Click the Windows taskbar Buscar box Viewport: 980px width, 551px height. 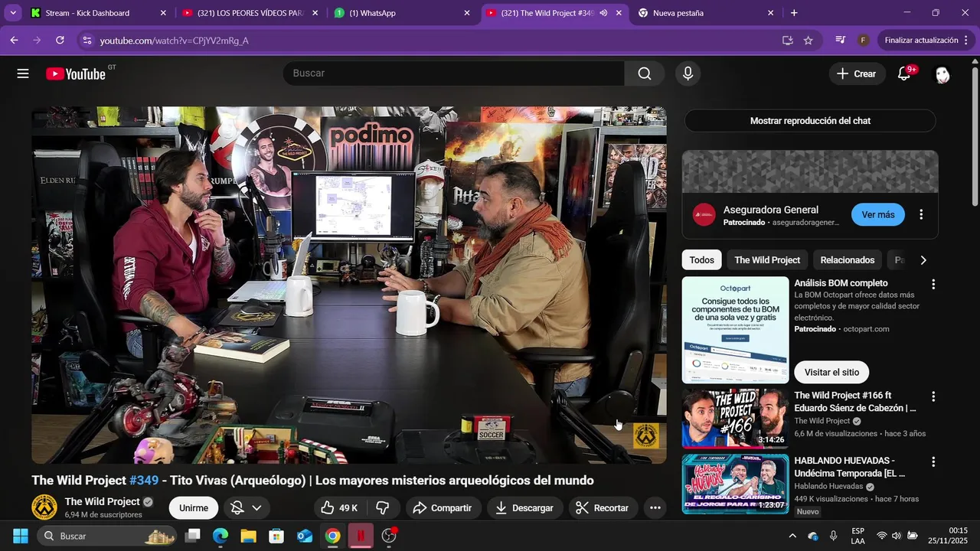(x=107, y=536)
